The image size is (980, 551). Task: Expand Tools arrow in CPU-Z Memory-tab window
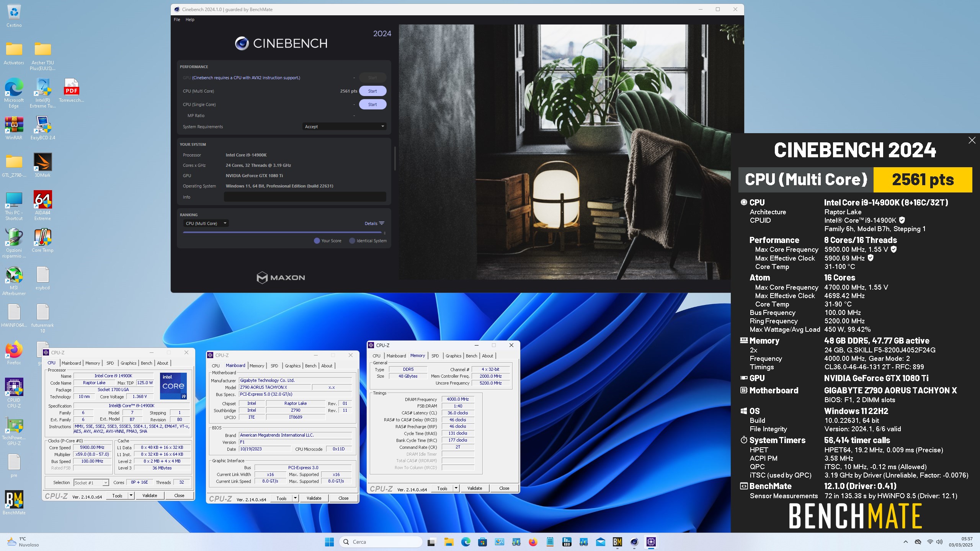(x=456, y=488)
